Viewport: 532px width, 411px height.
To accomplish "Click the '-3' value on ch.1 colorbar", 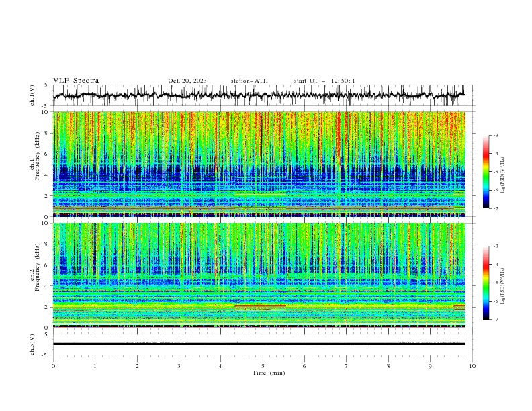I will (x=495, y=135).
